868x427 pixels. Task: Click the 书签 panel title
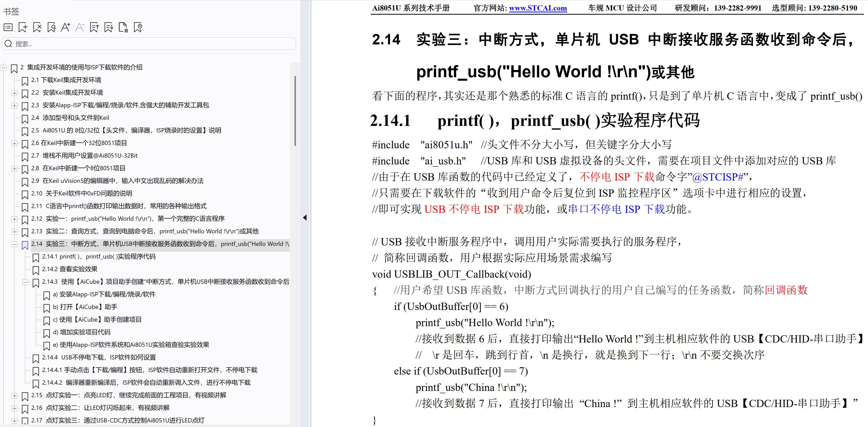pyautogui.click(x=11, y=11)
